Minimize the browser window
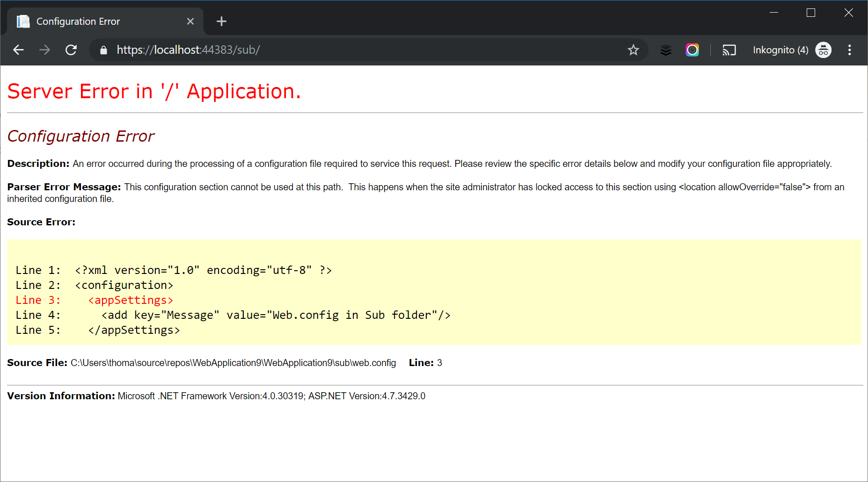 click(773, 13)
